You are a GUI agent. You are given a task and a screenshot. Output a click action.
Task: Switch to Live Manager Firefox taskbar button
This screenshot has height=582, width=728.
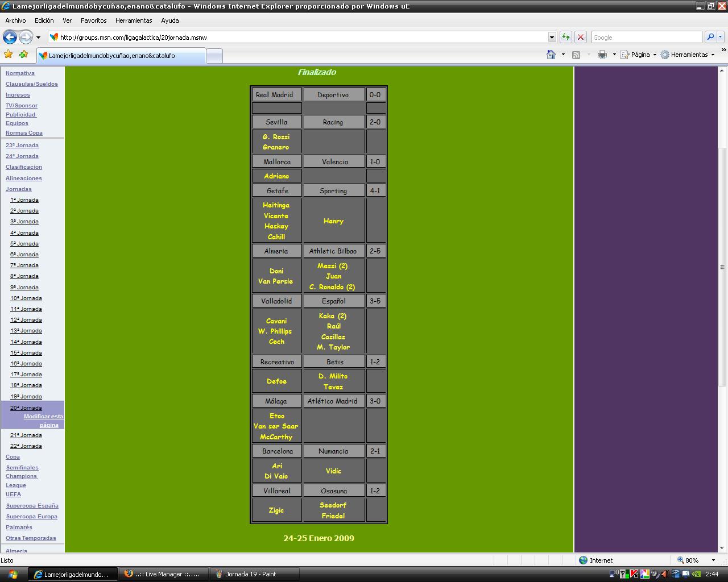pyautogui.click(x=163, y=574)
